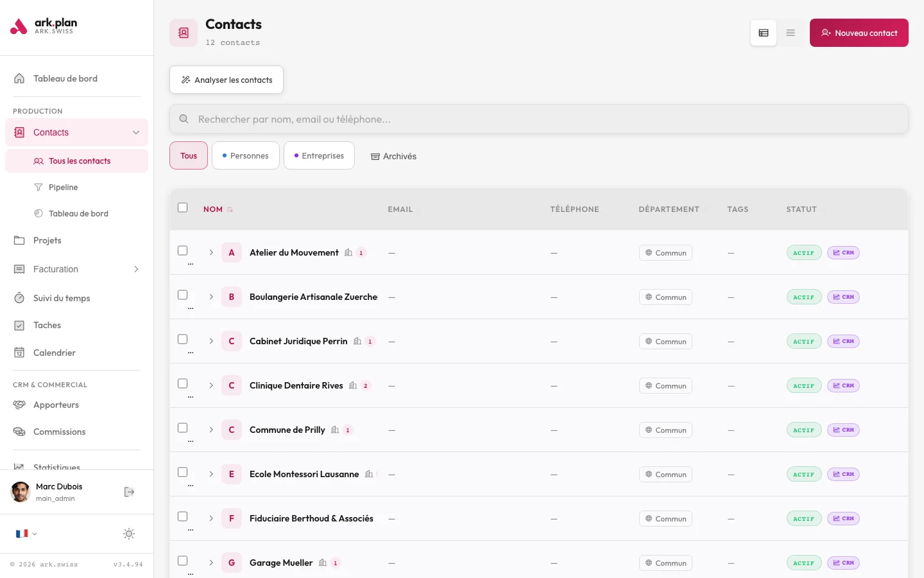This screenshot has width=924, height=578.
Task: Check the select-all contacts checkbox
Action: 183,207
